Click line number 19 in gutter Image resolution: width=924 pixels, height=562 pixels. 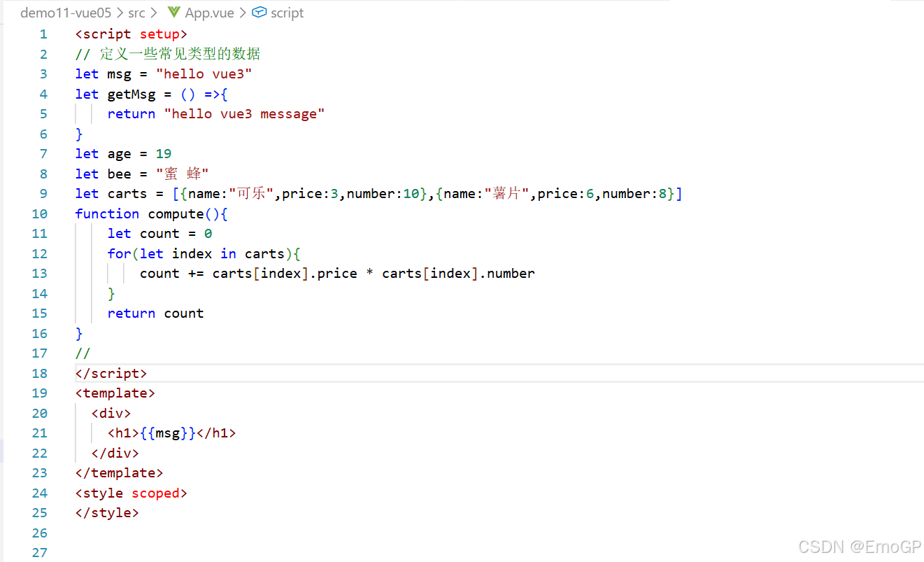(39, 393)
